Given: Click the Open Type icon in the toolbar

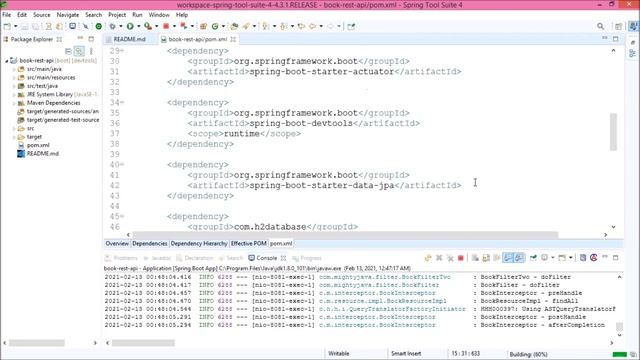Looking at the screenshot, I should 234,26.
